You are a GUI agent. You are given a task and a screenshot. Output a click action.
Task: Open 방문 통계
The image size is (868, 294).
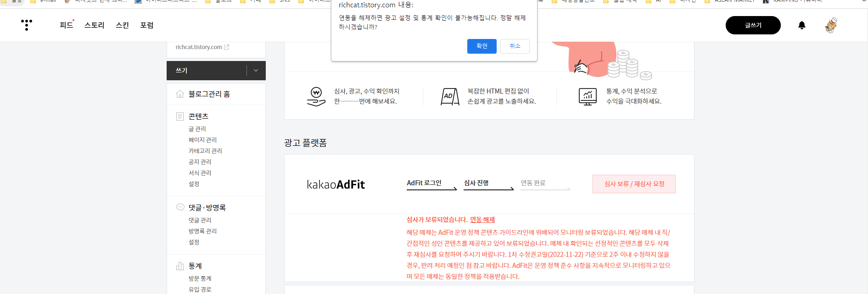coord(200,278)
